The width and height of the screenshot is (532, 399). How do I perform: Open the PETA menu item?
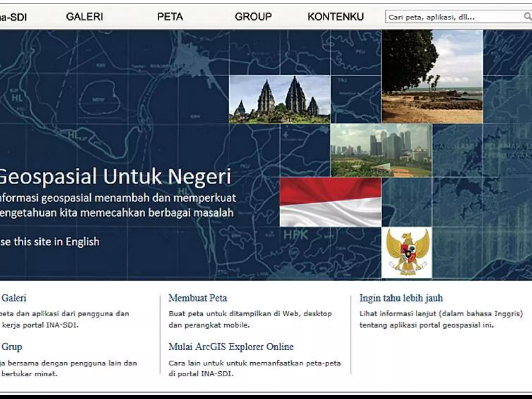tap(170, 17)
